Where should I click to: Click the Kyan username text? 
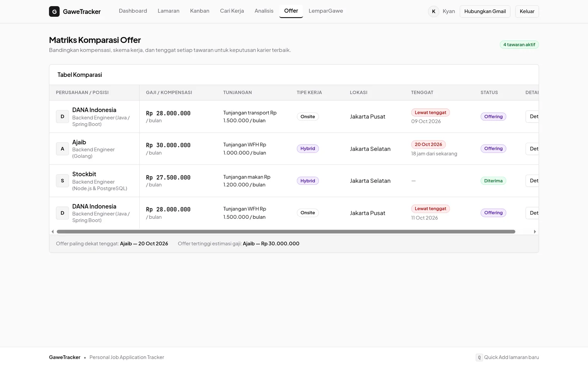pyautogui.click(x=449, y=11)
